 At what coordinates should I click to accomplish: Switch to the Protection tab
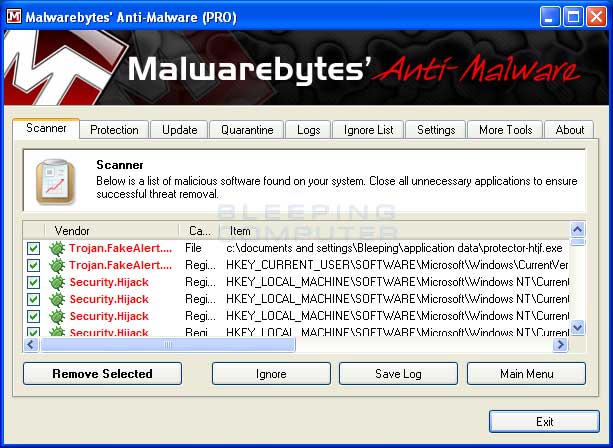(x=114, y=130)
